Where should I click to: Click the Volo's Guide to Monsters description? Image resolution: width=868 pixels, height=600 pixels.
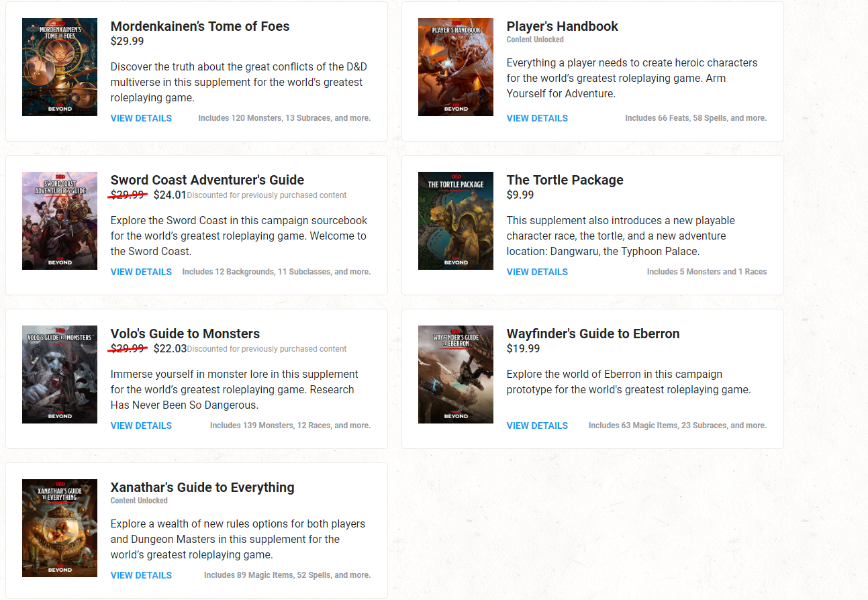(x=234, y=389)
